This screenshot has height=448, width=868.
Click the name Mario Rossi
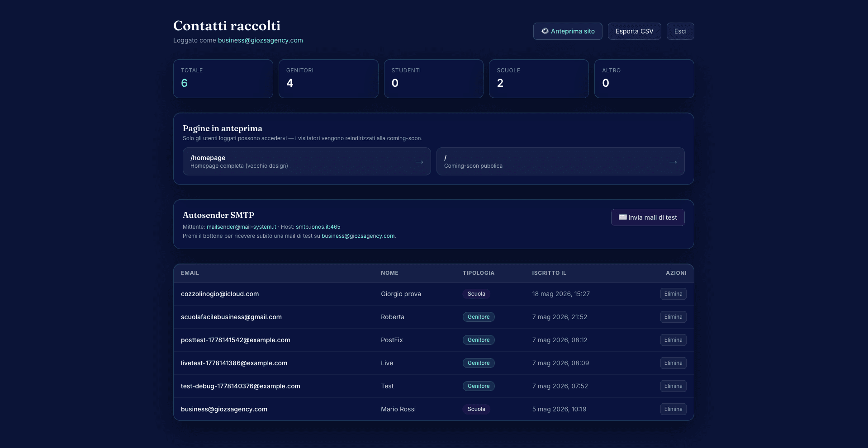pos(398,409)
